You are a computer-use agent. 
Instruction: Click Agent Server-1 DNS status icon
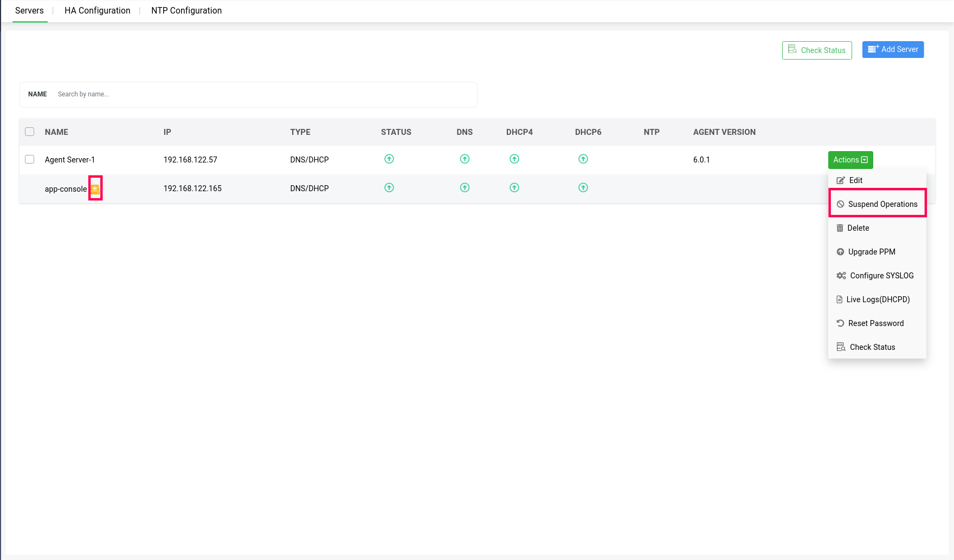point(465,159)
